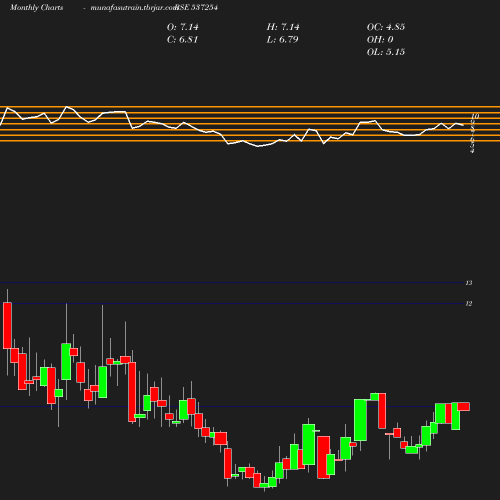
Task: Click the 'O: 7.14' open value
Action: click(182, 27)
